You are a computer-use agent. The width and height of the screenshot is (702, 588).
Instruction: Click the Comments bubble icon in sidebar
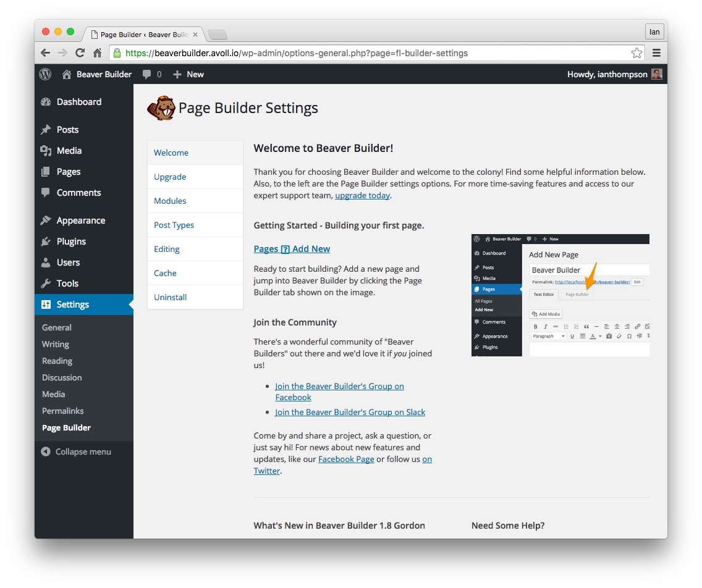(x=46, y=193)
